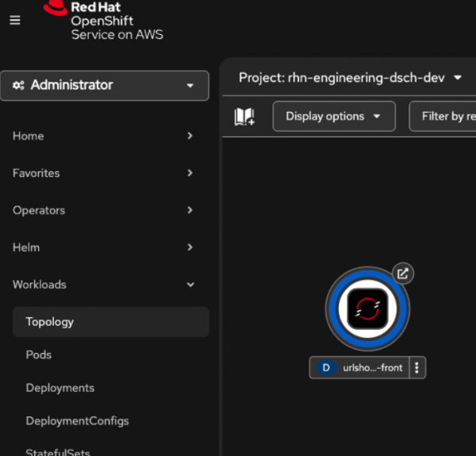Viewport: 476px width, 456px height.
Task: Open the Project rhn-engineering-dsch-dev dropdown
Action: 350,78
